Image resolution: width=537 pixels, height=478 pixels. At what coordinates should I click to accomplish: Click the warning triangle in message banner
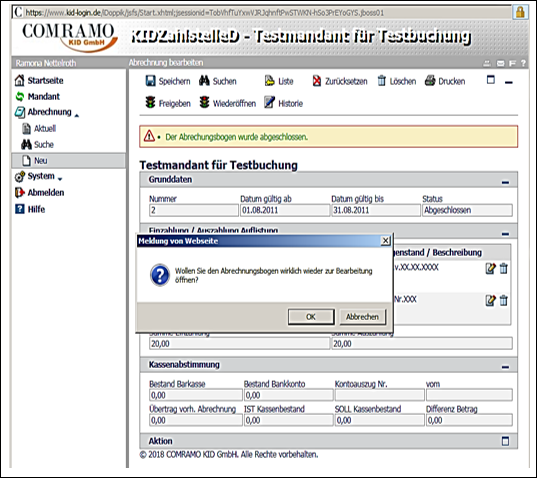tap(149, 136)
